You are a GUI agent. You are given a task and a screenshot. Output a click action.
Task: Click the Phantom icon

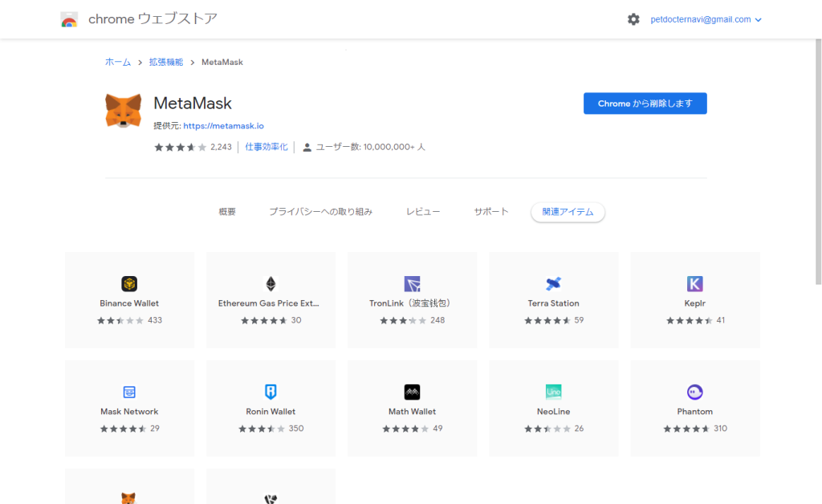click(695, 392)
